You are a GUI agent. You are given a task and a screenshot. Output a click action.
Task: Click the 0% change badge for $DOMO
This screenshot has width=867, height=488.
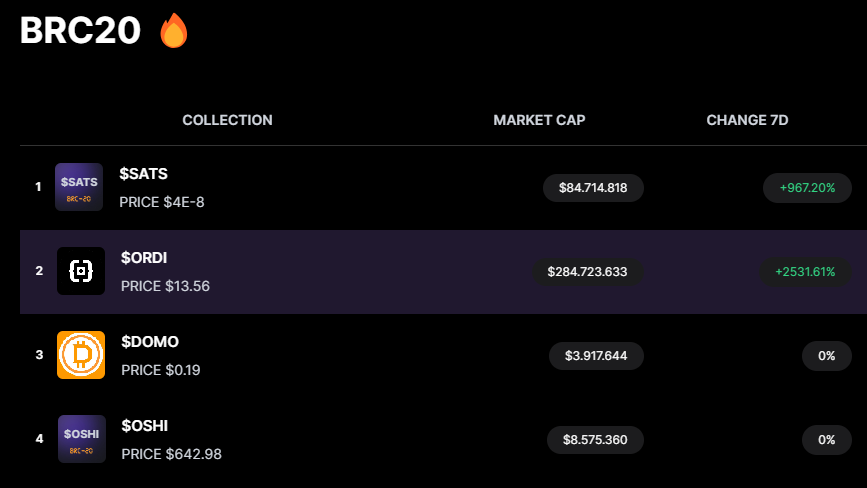click(827, 356)
